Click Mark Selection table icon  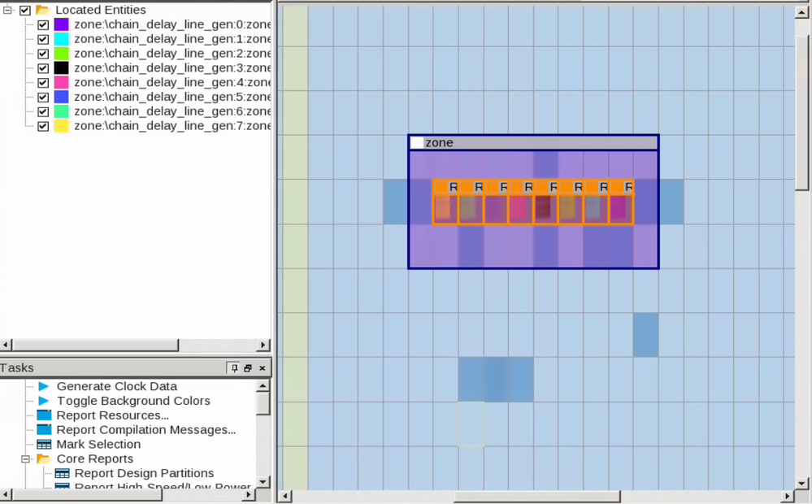(x=44, y=445)
